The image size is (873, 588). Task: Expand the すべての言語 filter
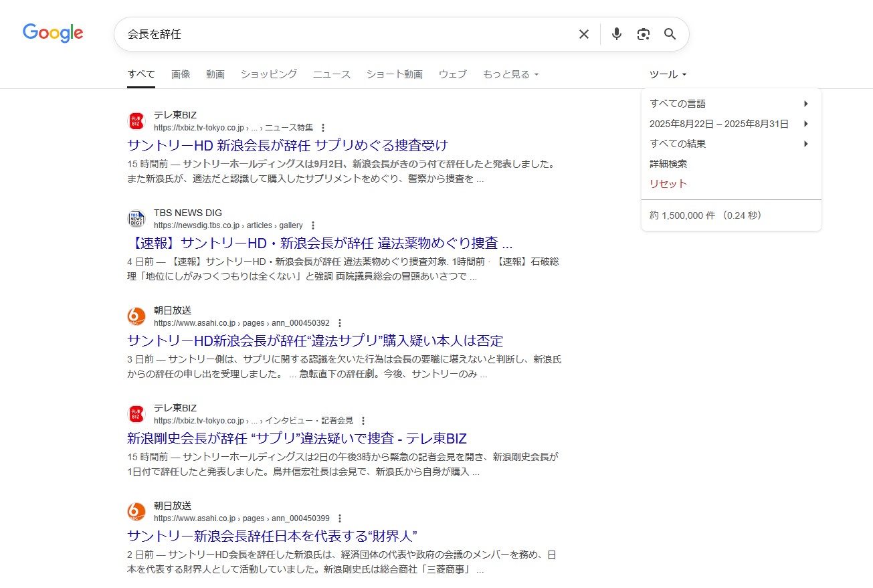(x=731, y=104)
